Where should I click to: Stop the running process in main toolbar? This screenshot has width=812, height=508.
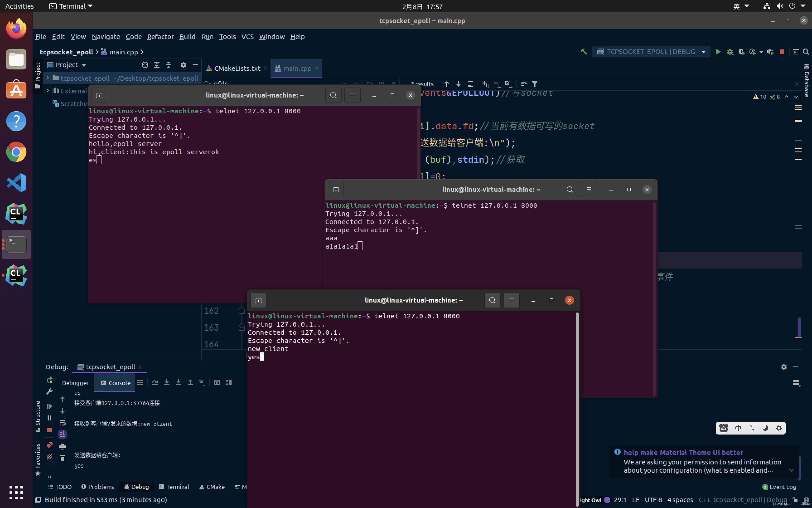point(782,52)
